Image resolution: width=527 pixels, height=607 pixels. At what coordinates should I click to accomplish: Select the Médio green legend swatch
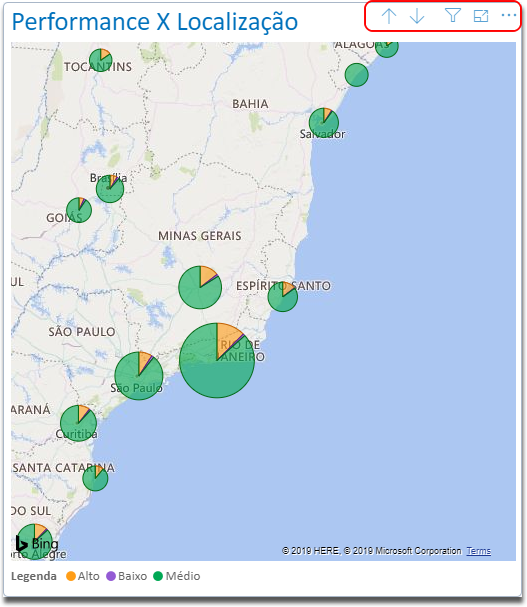click(x=158, y=576)
